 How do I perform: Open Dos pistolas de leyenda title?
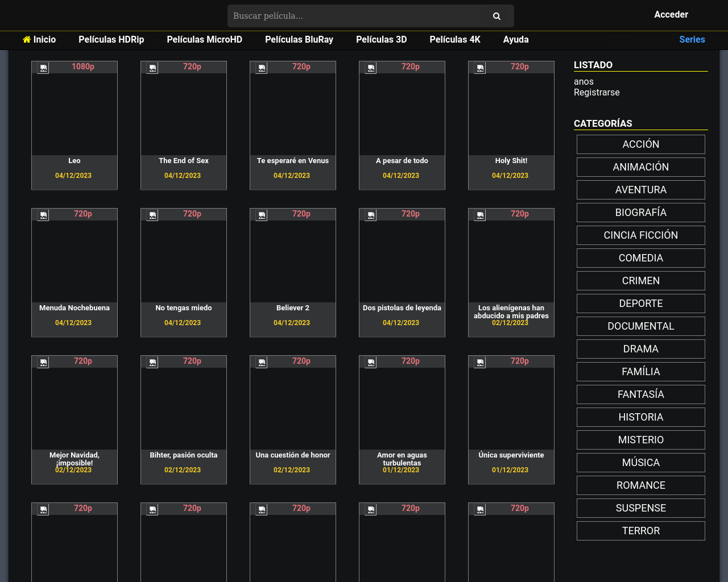402,308
